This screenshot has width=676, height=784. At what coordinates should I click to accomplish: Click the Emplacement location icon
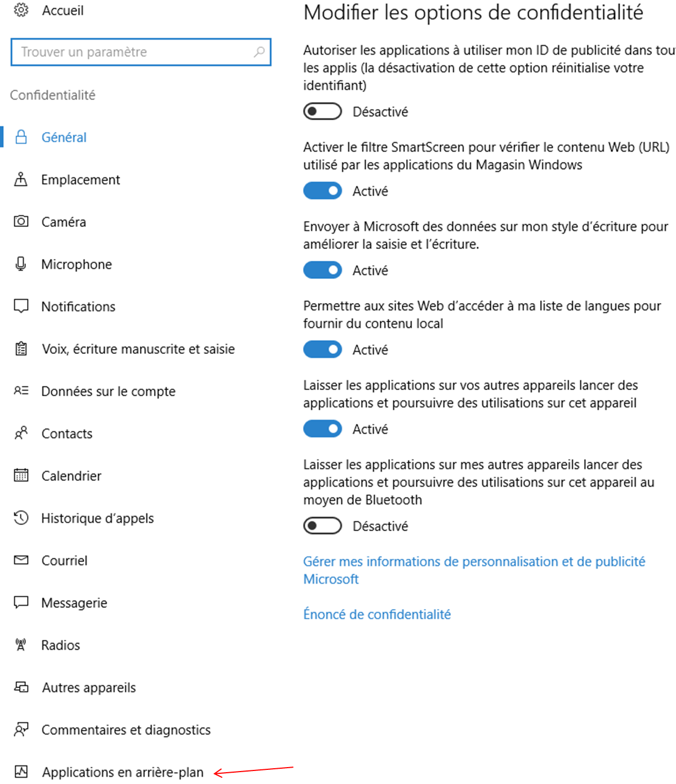pos(21,179)
